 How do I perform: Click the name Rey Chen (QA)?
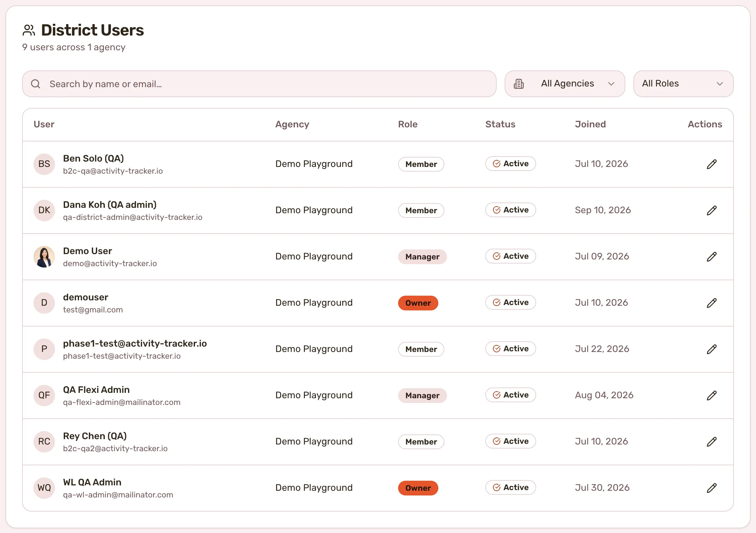[x=95, y=436]
